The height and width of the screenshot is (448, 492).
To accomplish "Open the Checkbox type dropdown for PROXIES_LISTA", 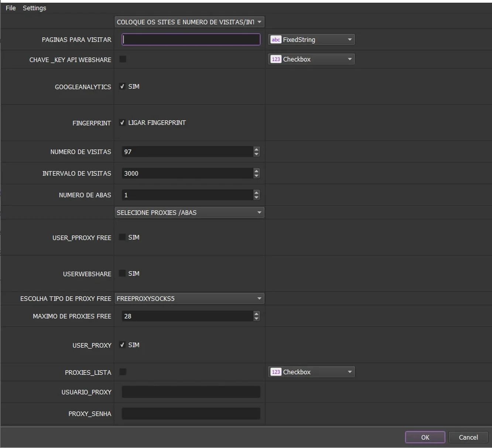I will click(311, 372).
